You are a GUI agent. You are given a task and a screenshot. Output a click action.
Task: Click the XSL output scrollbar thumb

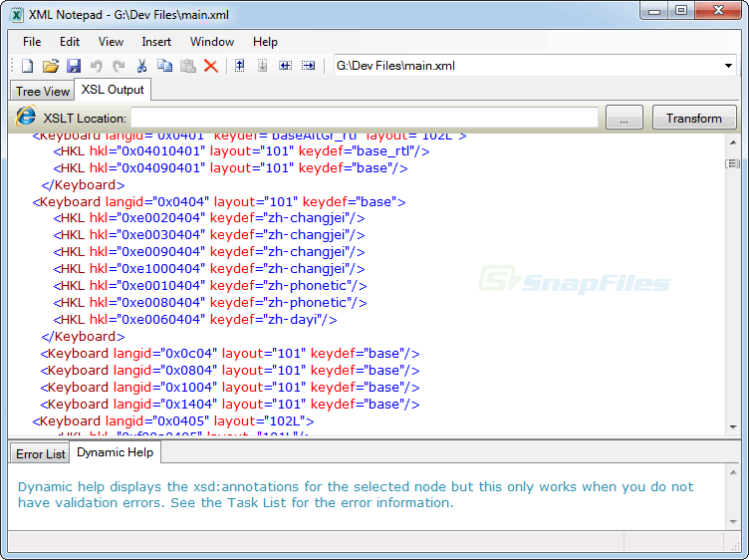[733, 163]
